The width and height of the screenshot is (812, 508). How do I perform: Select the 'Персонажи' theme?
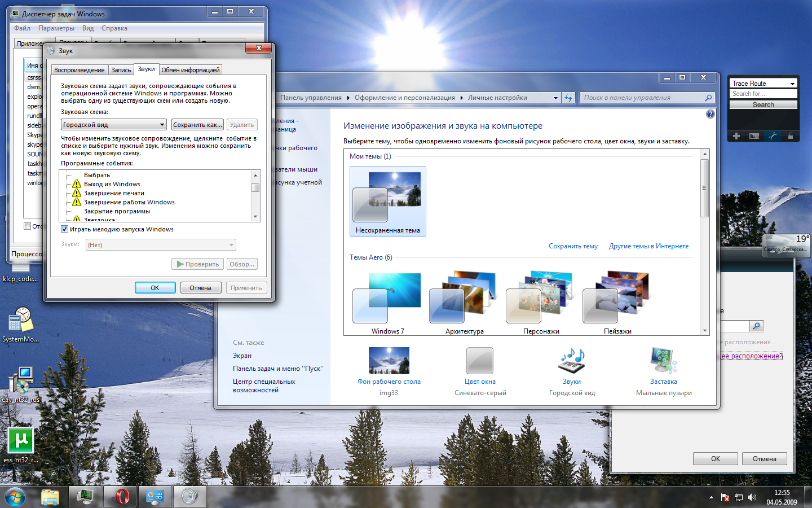coord(541,303)
